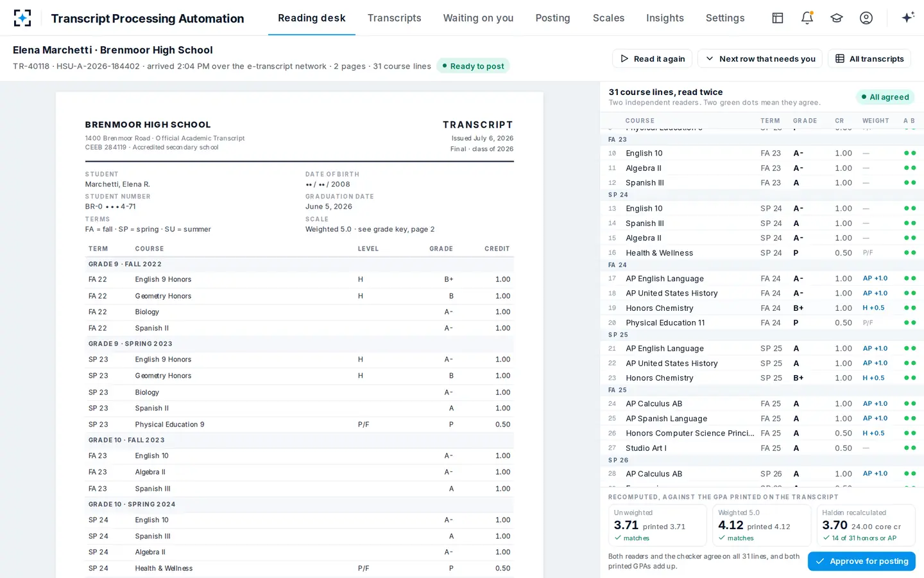924x578 pixels.
Task: Open the Settings tab
Action: (x=725, y=18)
